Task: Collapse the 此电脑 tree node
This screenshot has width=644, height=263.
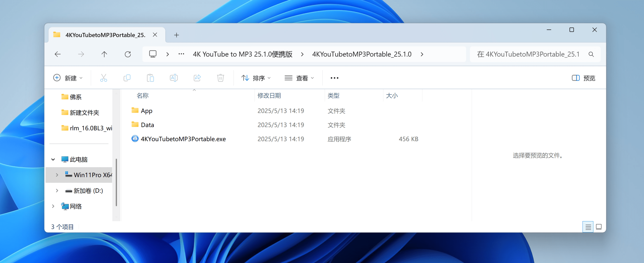Action: [53, 159]
